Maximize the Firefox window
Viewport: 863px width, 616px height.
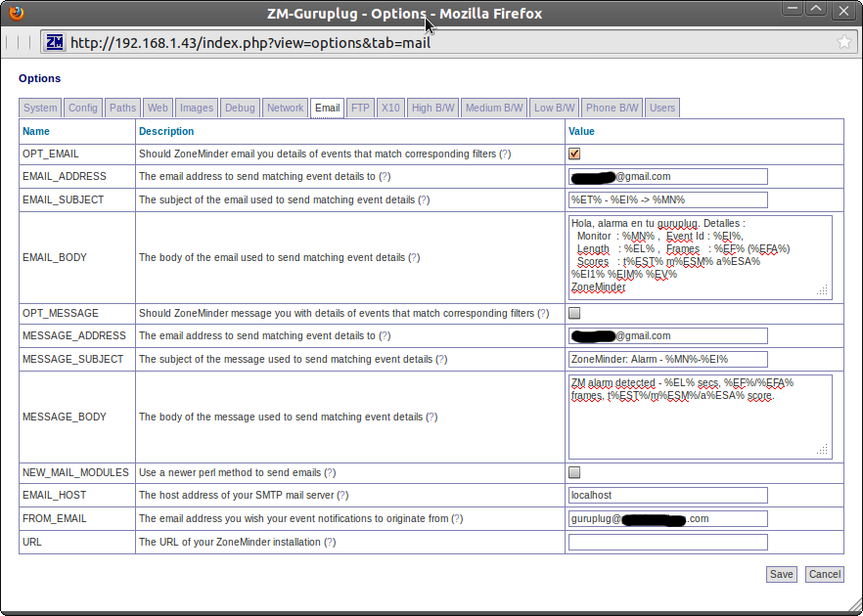click(x=816, y=10)
